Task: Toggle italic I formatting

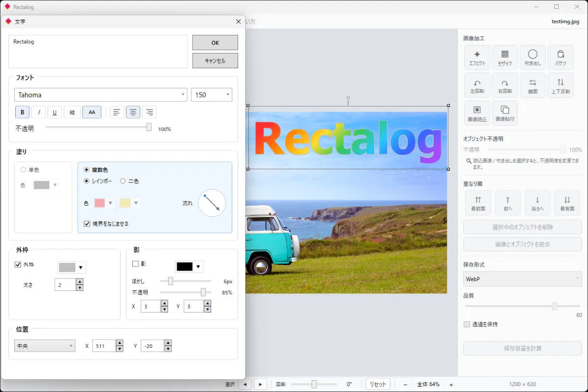Action: click(x=39, y=112)
